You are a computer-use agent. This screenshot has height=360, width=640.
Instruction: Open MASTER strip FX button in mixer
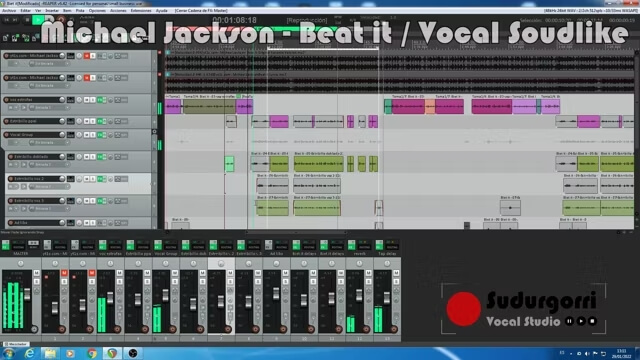[5, 245]
